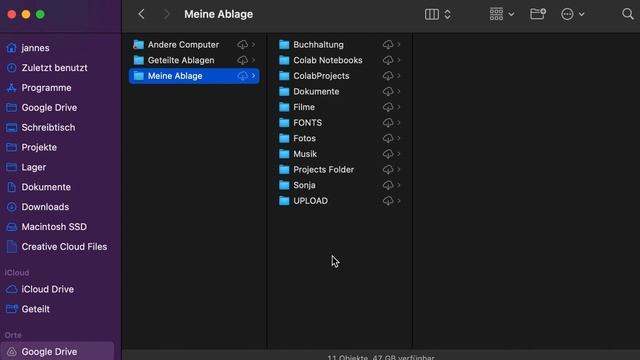Click the green fullscreen window button
The image size is (640, 360).
click(x=40, y=15)
